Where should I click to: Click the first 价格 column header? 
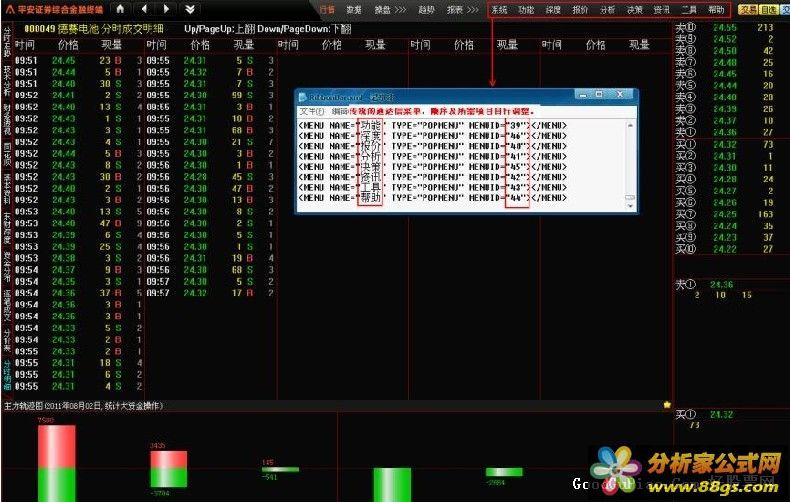point(68,45)
